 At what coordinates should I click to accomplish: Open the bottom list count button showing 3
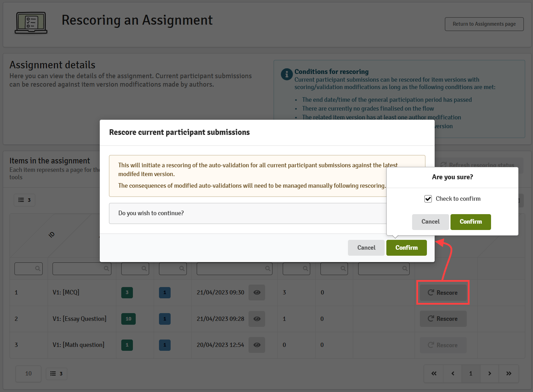56,374
